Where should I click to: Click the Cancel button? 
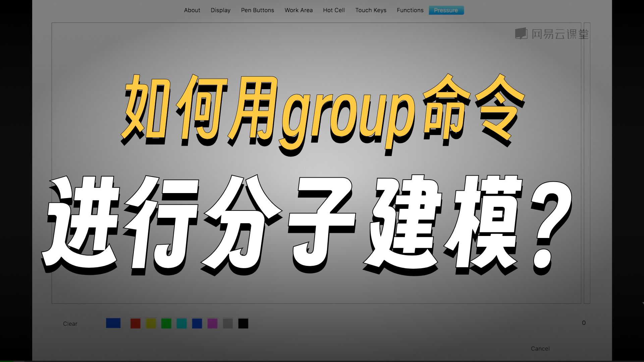(540, 349)
